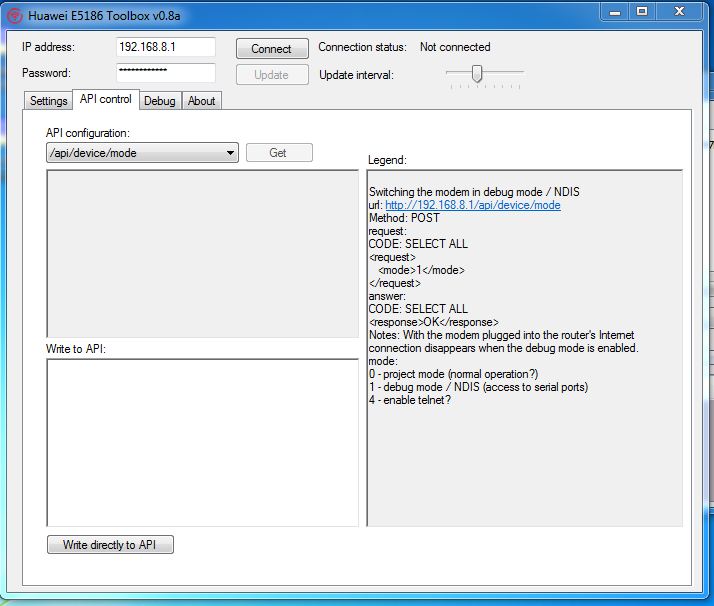This screenshot has height=606, width=714.
Task: Click '1 - debug mode / NDIS' line
Action: point(478,387)
